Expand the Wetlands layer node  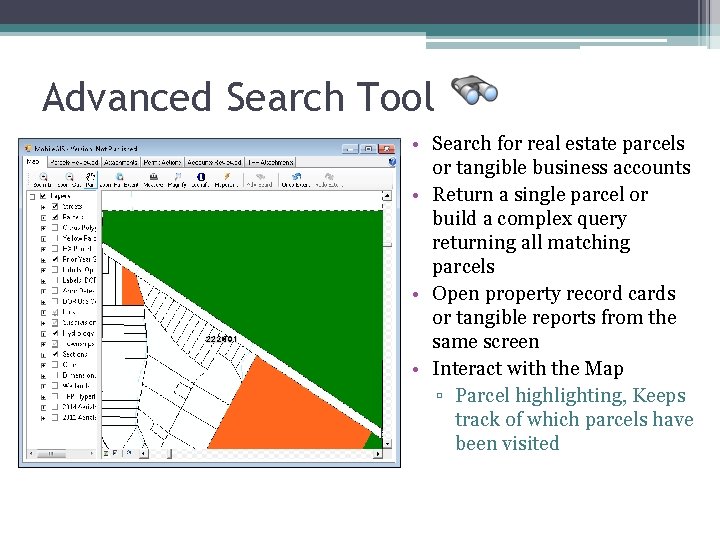click(43, 386)
